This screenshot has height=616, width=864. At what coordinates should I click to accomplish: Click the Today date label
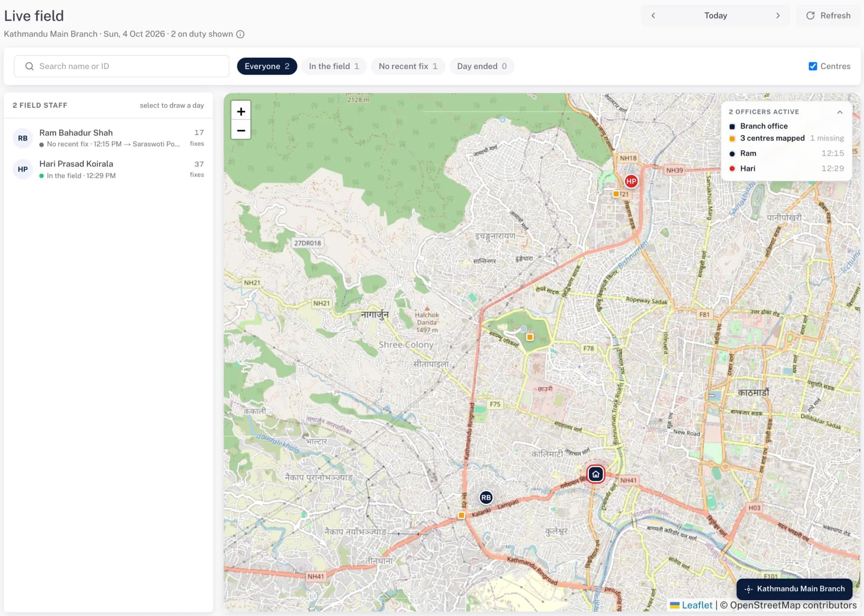tap(716, 15)
